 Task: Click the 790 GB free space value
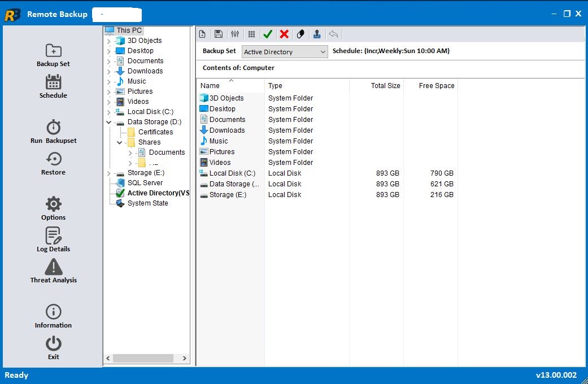point(442,173)
